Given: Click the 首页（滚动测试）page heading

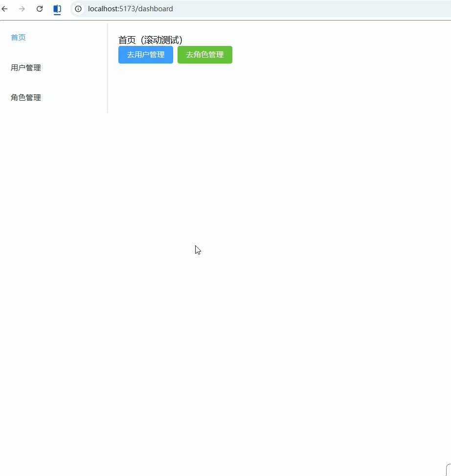Looking at the screenshot, I should (x=150, y=40).
